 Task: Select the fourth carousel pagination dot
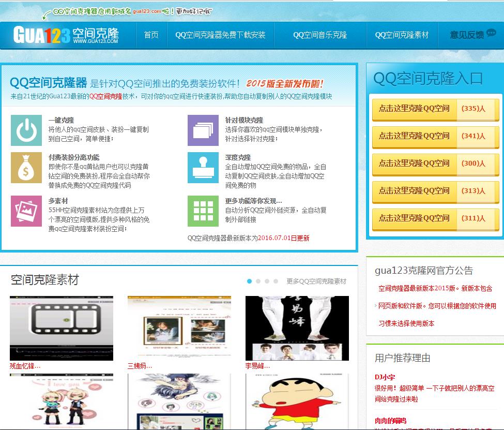coord(276,281)
